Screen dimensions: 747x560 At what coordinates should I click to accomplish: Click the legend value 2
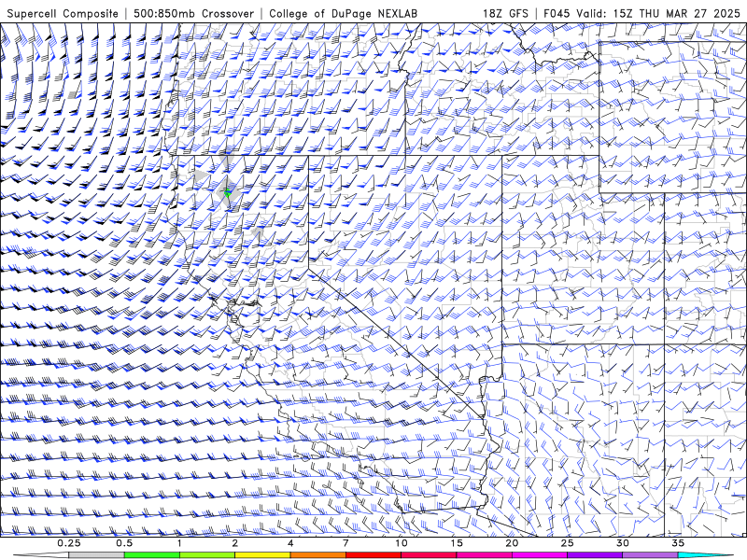point(235,543)
